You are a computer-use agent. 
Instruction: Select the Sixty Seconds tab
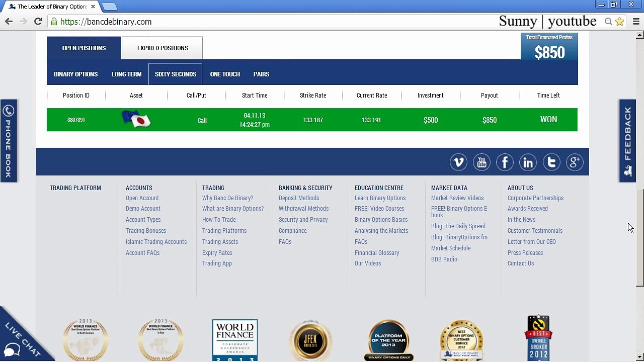click(176, 74)
